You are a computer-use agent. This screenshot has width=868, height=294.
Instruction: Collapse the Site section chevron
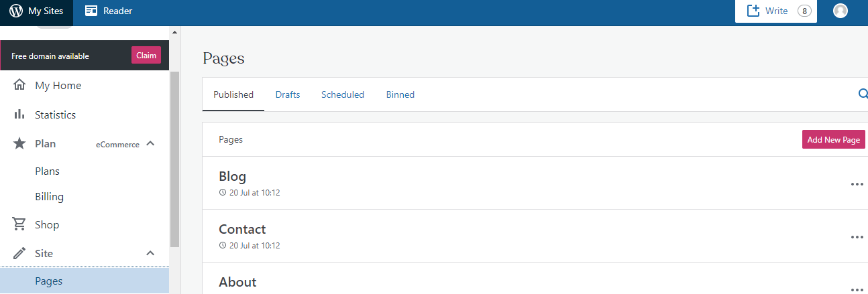point(150,253)
